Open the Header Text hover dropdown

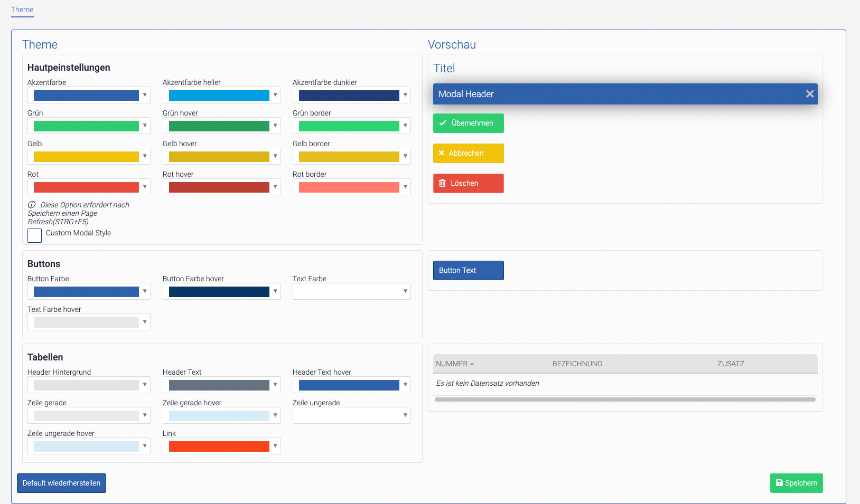[x=405, y=385]
